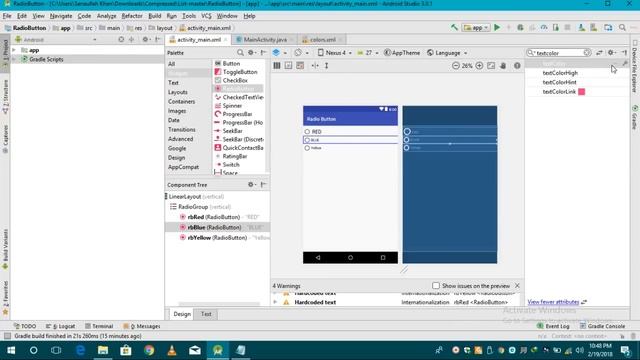Open the Build menu

pos(155,16)
